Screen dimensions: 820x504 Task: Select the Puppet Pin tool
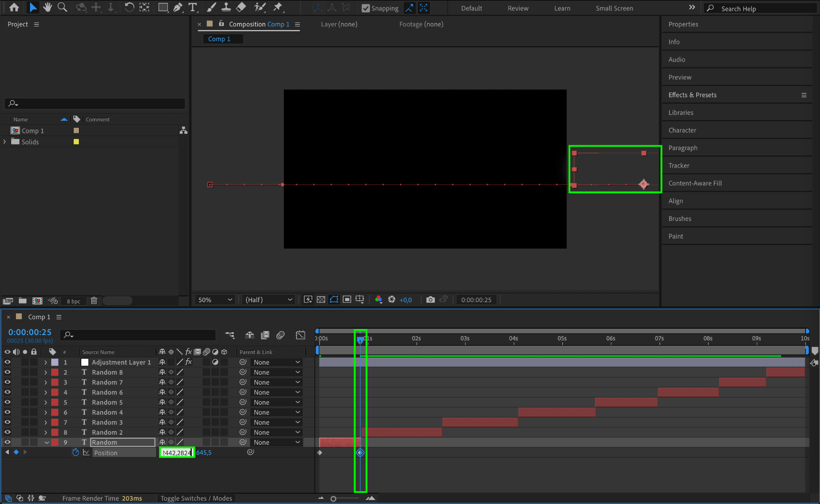[x=277, y=7]
